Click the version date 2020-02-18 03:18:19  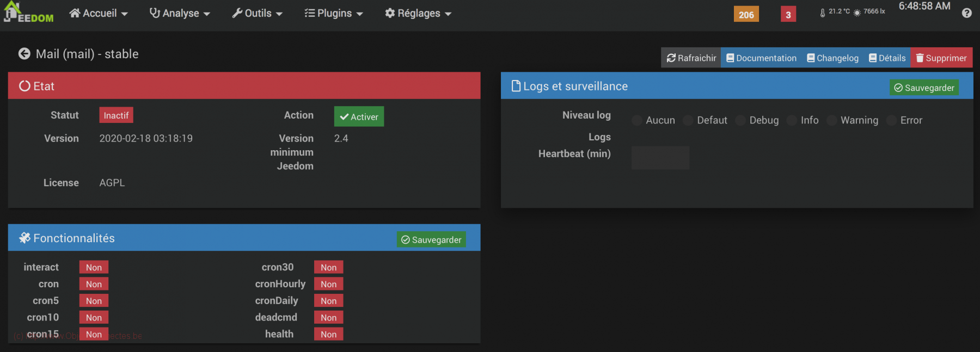[x=146, y=139]
